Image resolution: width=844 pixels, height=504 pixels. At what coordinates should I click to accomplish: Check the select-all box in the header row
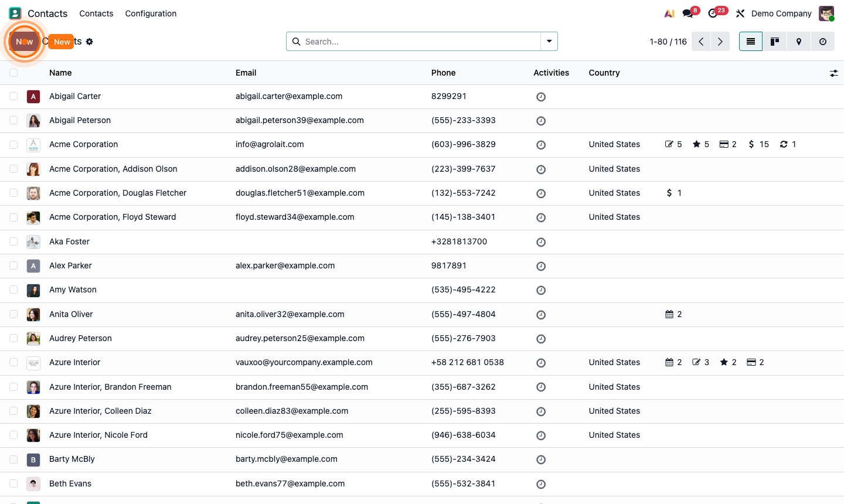click(13, 73)
